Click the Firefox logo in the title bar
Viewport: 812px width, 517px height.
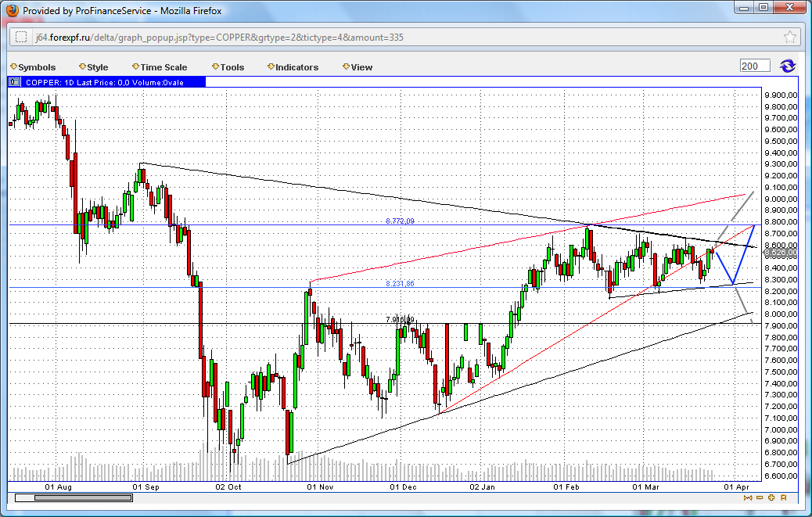pos(13,10)
